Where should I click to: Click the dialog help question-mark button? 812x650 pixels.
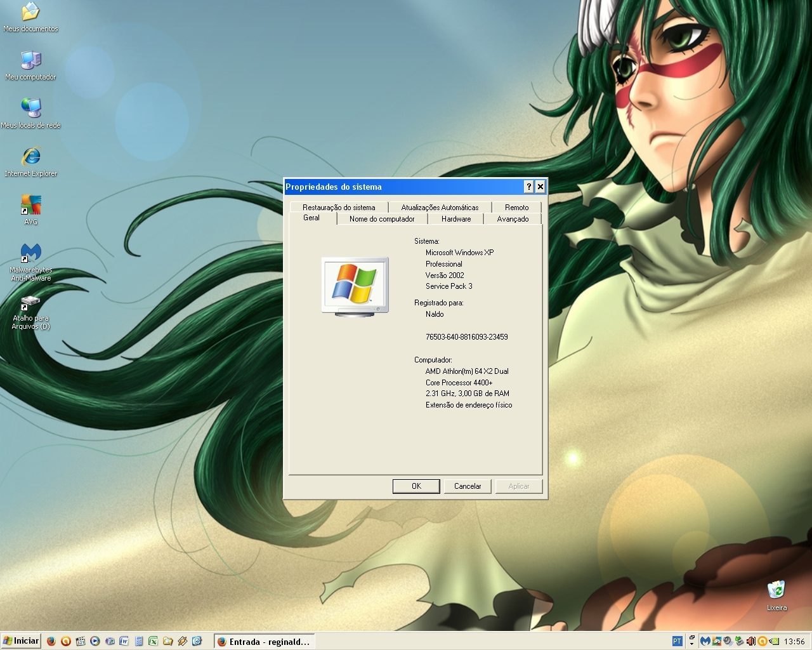point(529,187)
